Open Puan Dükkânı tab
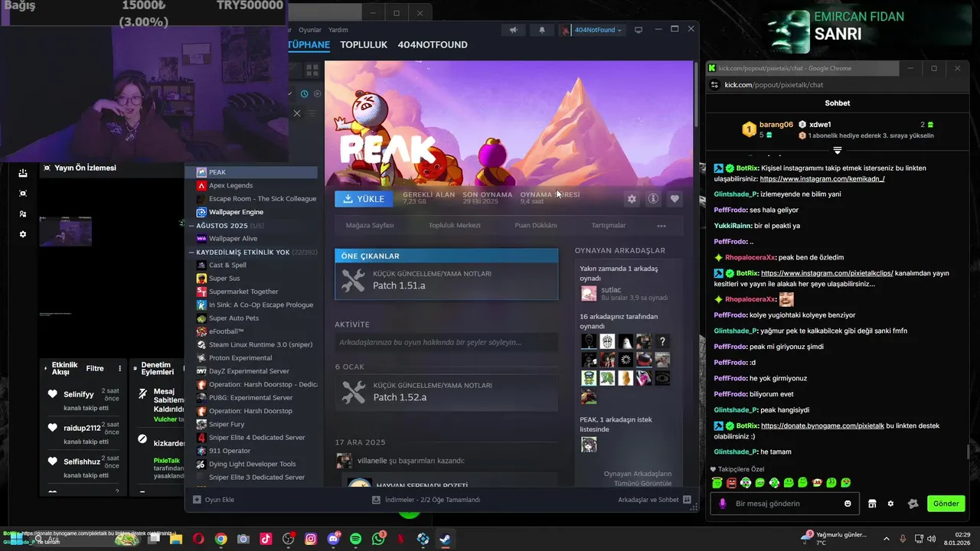 point(536,226)
